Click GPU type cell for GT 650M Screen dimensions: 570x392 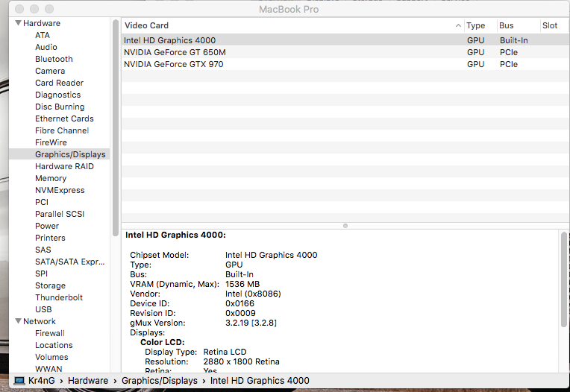[x=475, y=52]
